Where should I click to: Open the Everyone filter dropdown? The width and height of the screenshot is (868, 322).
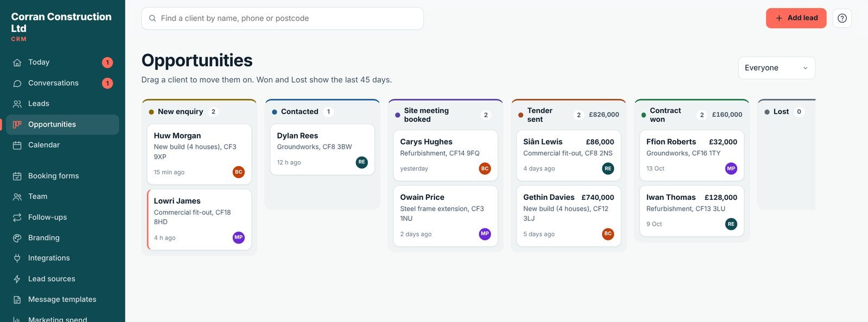pos(776,68)
